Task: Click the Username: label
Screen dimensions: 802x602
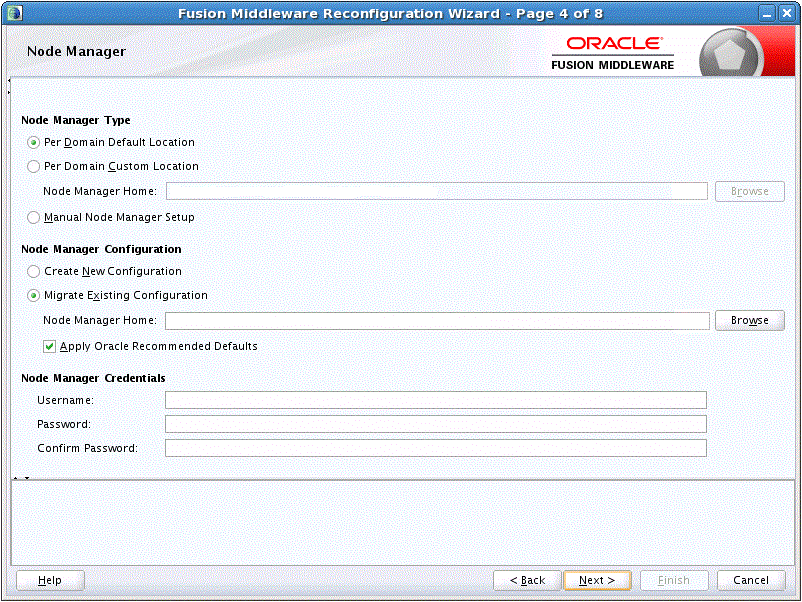Action: point(65,400)
